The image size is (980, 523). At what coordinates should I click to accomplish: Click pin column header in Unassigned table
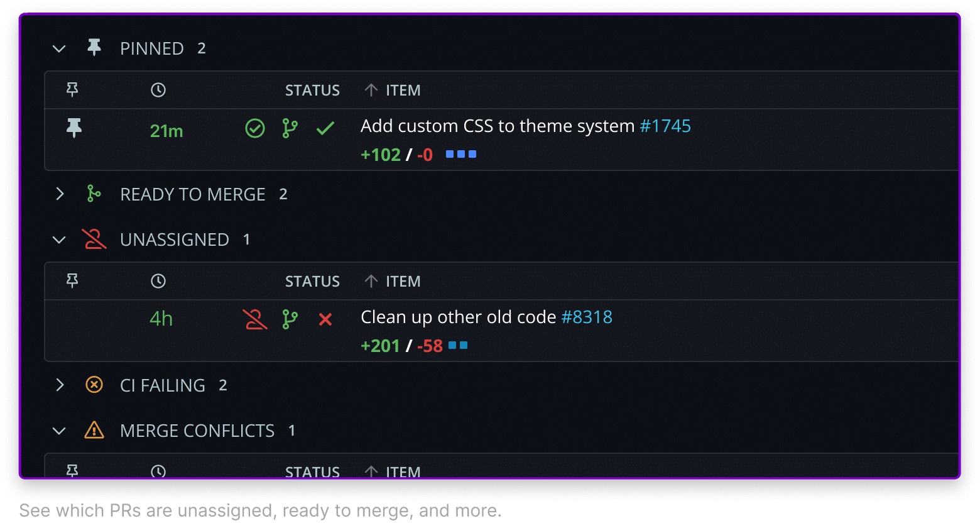tap(72, 281)
